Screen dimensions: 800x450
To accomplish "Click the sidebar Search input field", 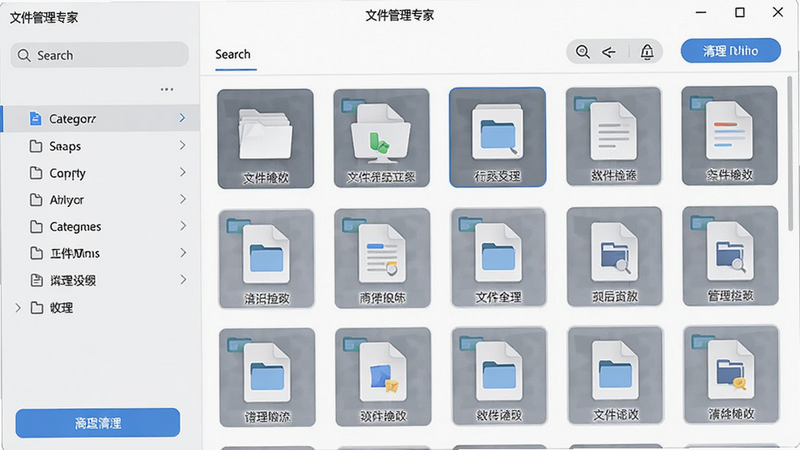I will click(x=99, y=55).
